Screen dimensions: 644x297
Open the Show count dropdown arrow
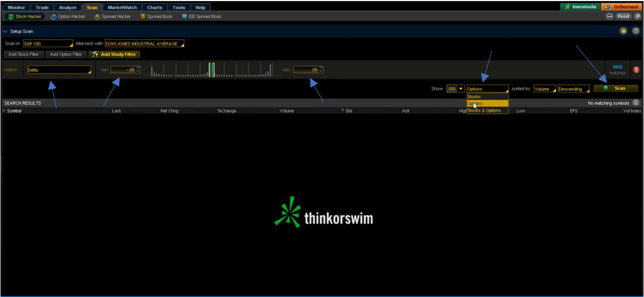pos(461,88)
